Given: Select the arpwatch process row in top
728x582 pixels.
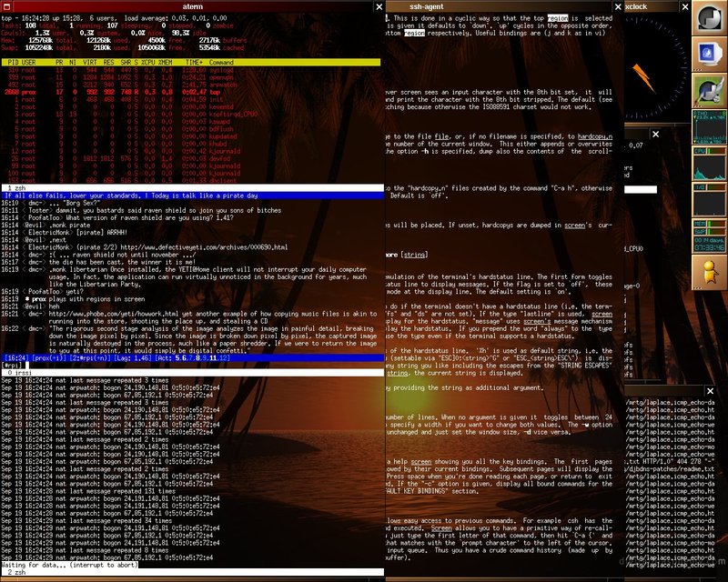Looking at the screenshot, I should [x=121, y=85].
